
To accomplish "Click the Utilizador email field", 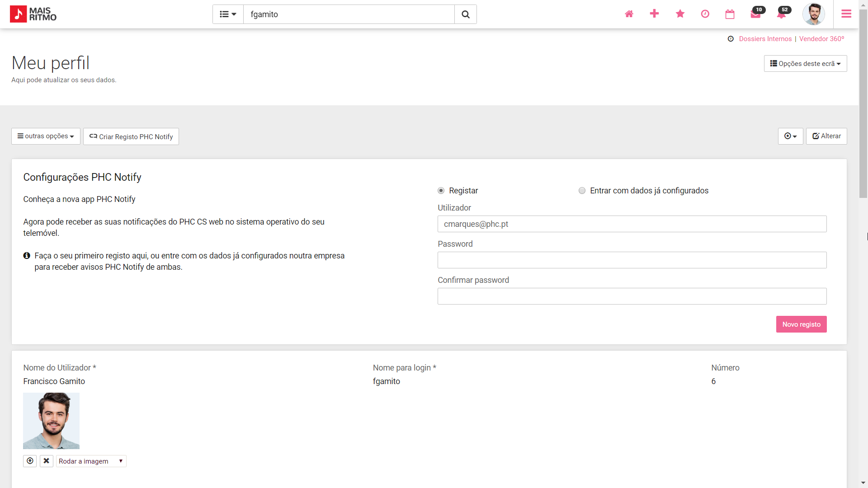I will (x=632, y=224).
